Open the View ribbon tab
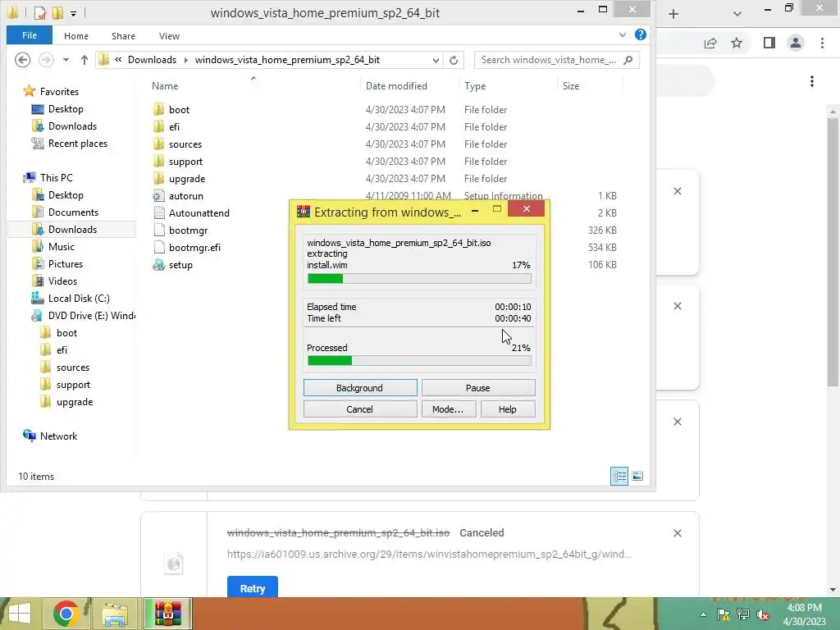 point(169,36)
